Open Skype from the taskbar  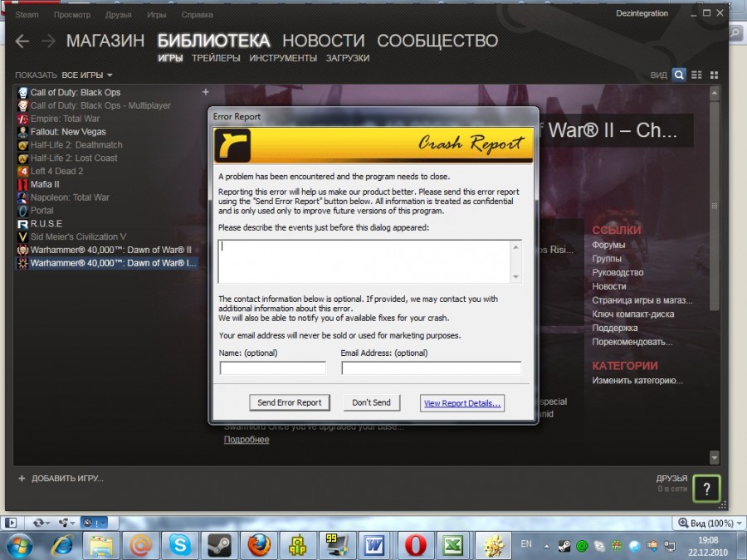[180, 545]
